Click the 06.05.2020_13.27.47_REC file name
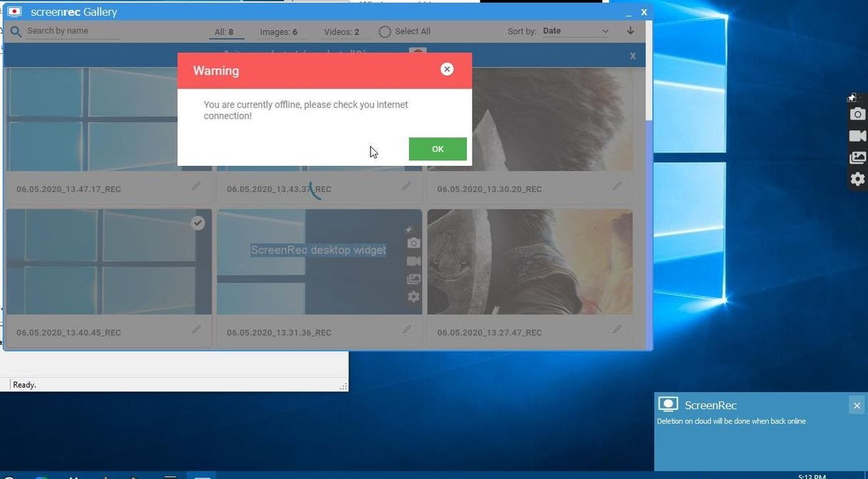Screen dimensions: 868x479 (489, 332)
